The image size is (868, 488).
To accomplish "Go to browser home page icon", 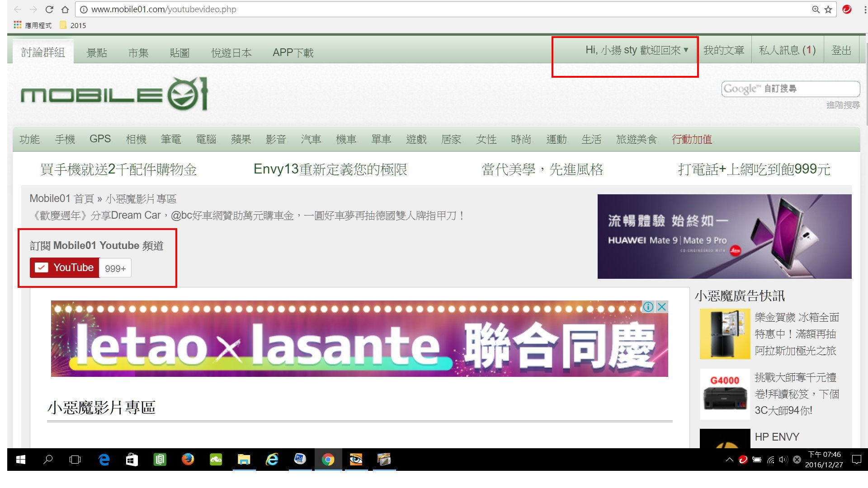I will (x=65, y=9).
